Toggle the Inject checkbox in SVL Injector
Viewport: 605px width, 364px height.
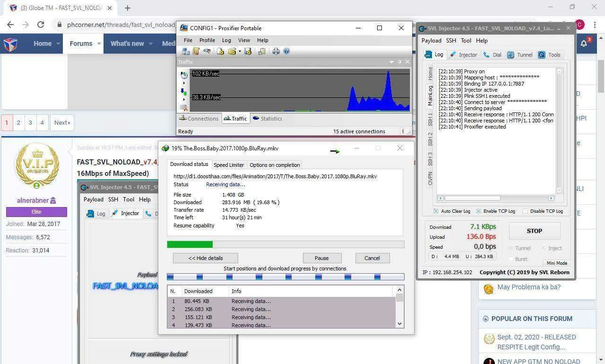point(544,248)
